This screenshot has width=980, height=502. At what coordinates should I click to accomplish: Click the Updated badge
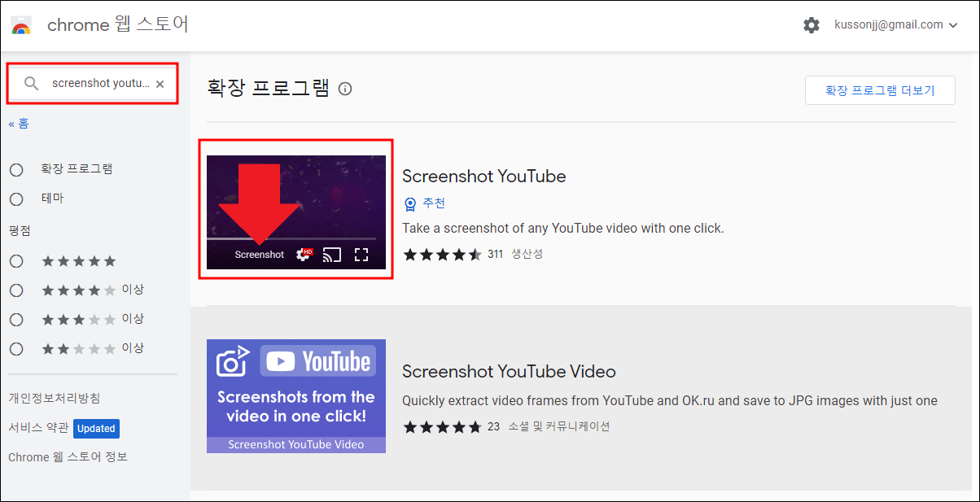click(97, 428)
